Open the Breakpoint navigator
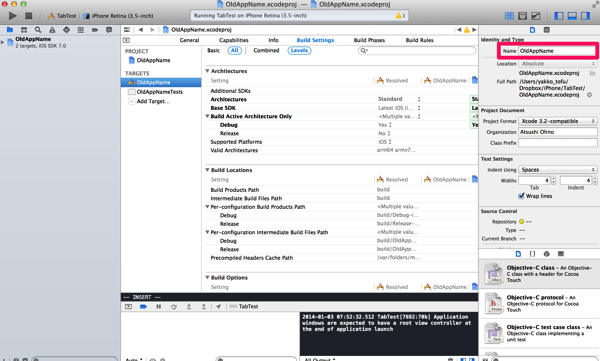 click(x=95, y=29)
